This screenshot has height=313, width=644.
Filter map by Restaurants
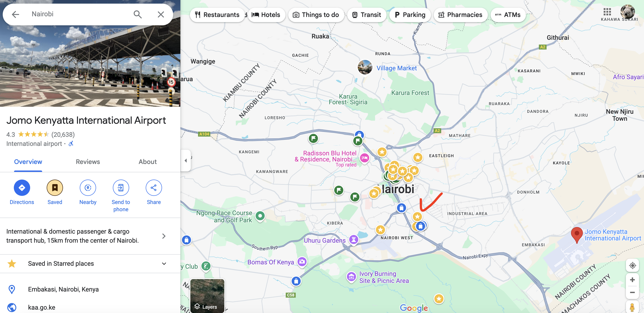(x=217, y=15)
